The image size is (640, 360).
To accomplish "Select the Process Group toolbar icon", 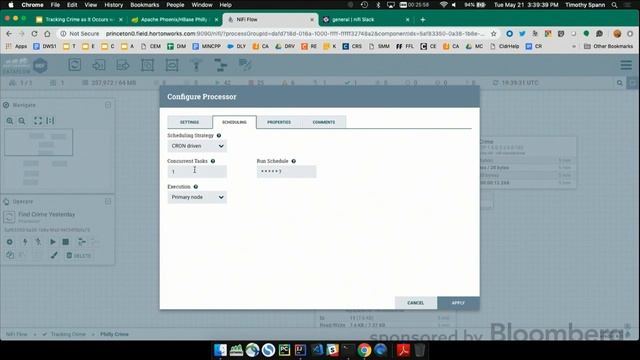I will [147, 65].
